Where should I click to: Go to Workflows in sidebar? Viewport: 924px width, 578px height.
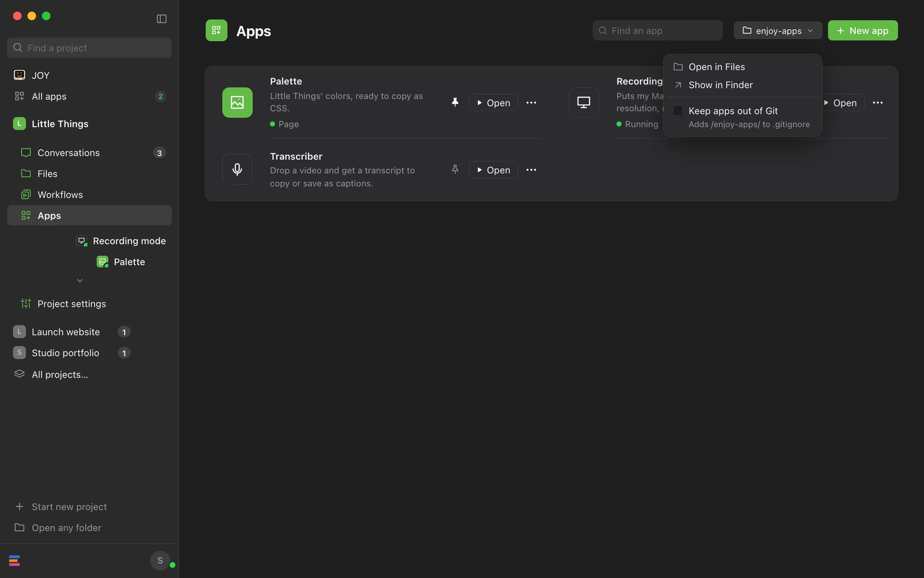[x=90, y=195]
